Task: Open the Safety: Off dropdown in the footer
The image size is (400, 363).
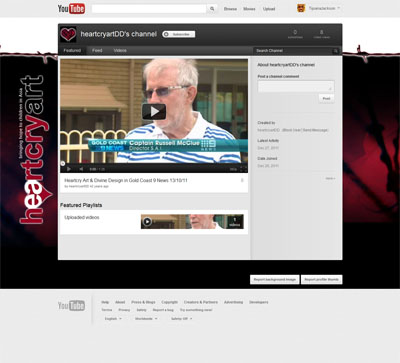Action: 182,319
